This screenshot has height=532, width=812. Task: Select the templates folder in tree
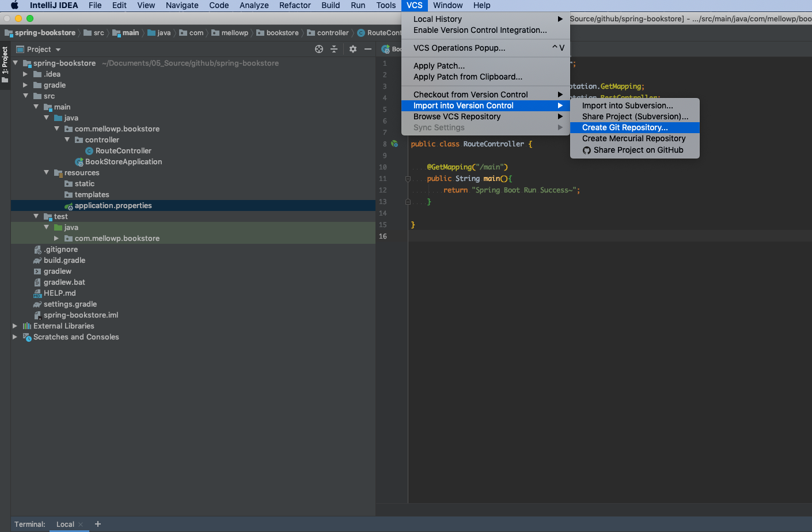tap(92, 195)
